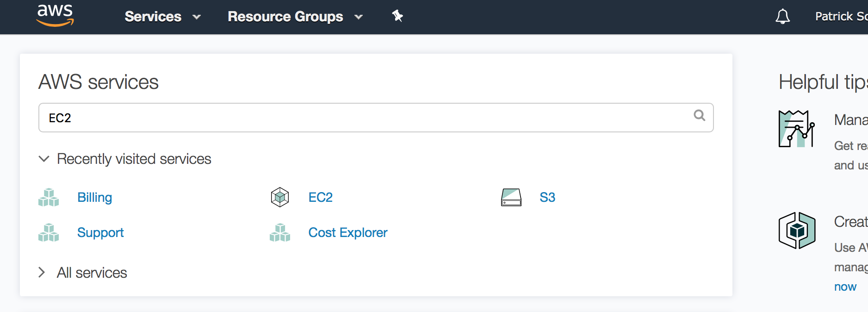Open the S3 service link
Image resolution: width=868 pixels, height=312 pixels.
click(x=547, y=197)
